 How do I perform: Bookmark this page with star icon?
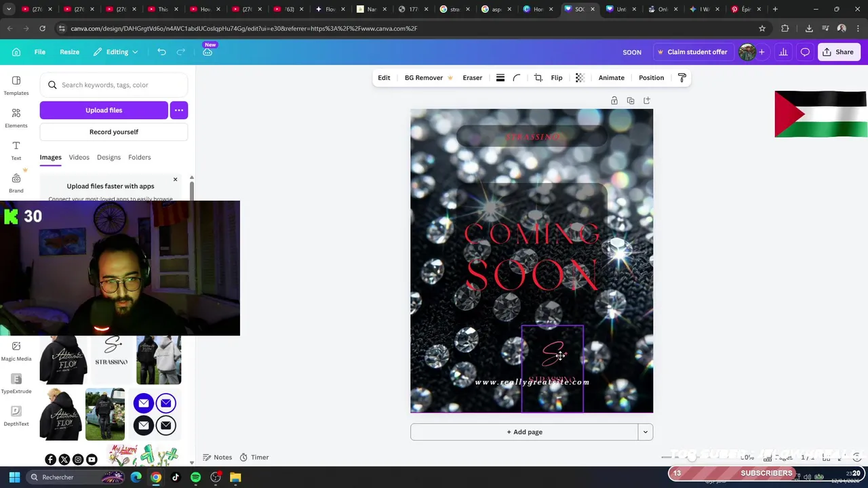[762, 28]
